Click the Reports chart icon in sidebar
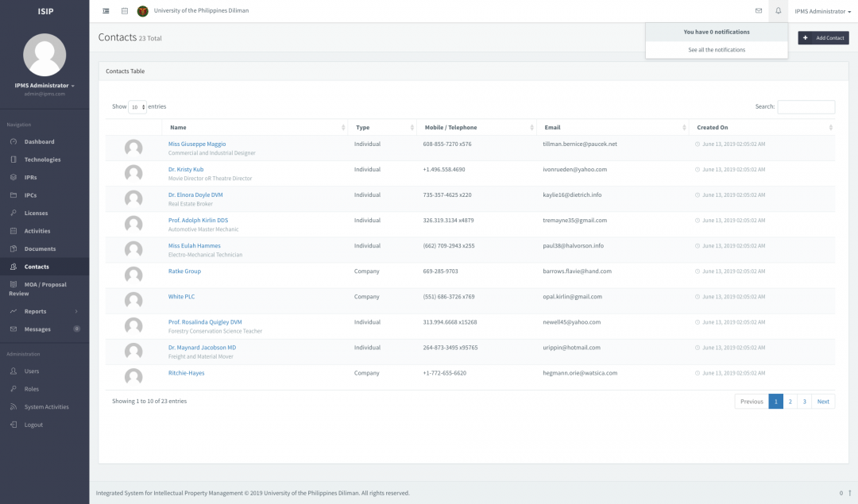 pos(14,312)
